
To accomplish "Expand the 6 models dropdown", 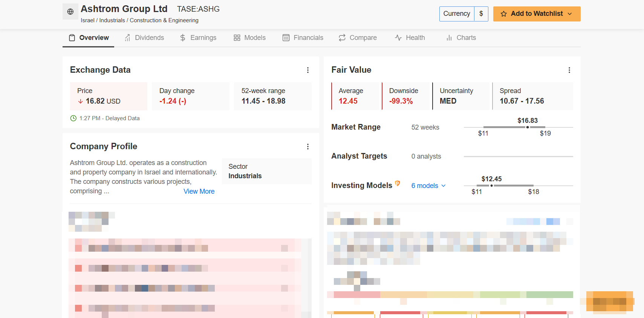I will coord(428,186).
